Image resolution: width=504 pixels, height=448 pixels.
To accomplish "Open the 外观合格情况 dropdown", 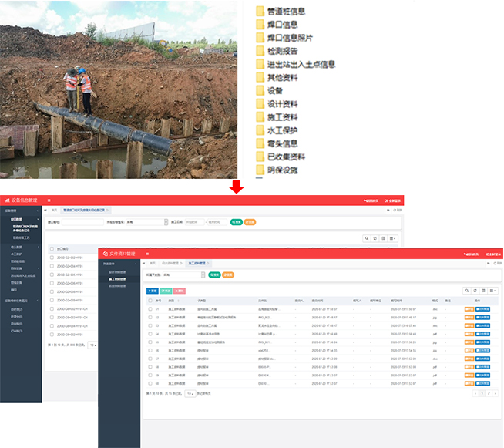I will pyautogui.click(x=146, y=222).
